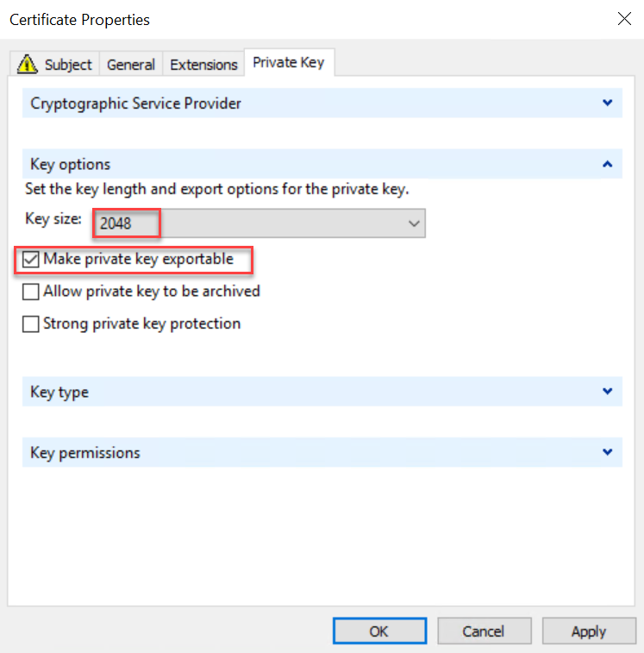Image resolution: width=644 pixels, height=653 pixels.
Task: Expand the Key type section chevron
Action: click(608, 392)
